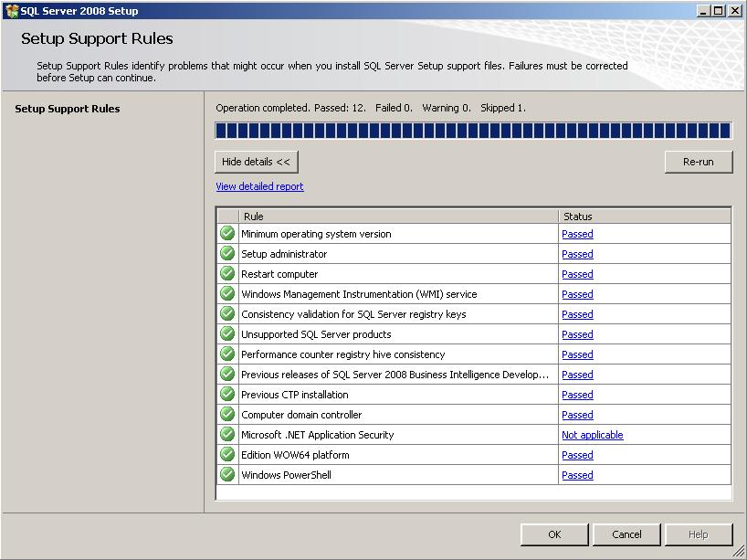The width and height of the screenshot is (747, 560).
Task: Open Passed status for Unsupported SQL Server products
Action: (x=577, y=334)
